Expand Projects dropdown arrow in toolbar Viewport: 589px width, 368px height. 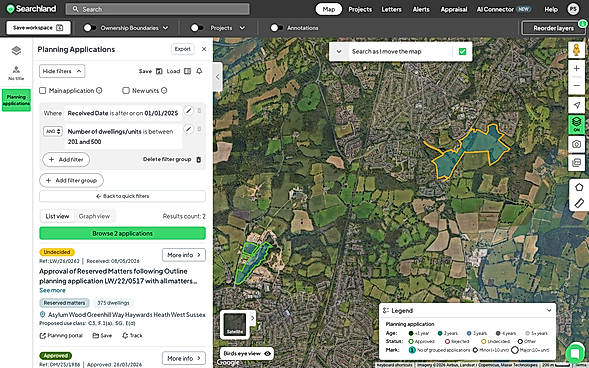242,28
